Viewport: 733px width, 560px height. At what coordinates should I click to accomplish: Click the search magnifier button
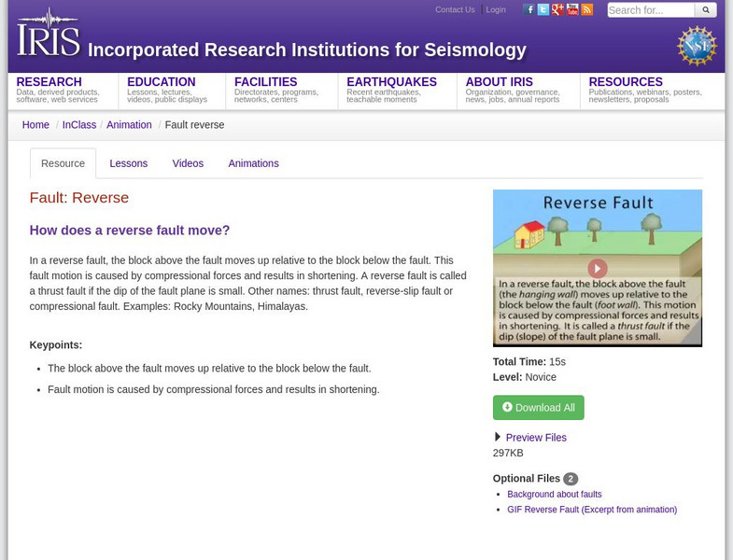(x=706, y=10)
